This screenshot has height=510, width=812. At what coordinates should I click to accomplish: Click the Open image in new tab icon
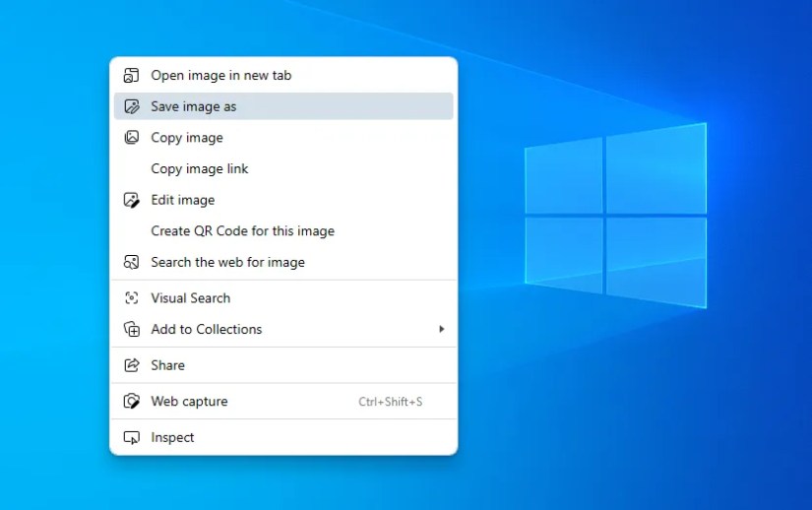point(132,75)
